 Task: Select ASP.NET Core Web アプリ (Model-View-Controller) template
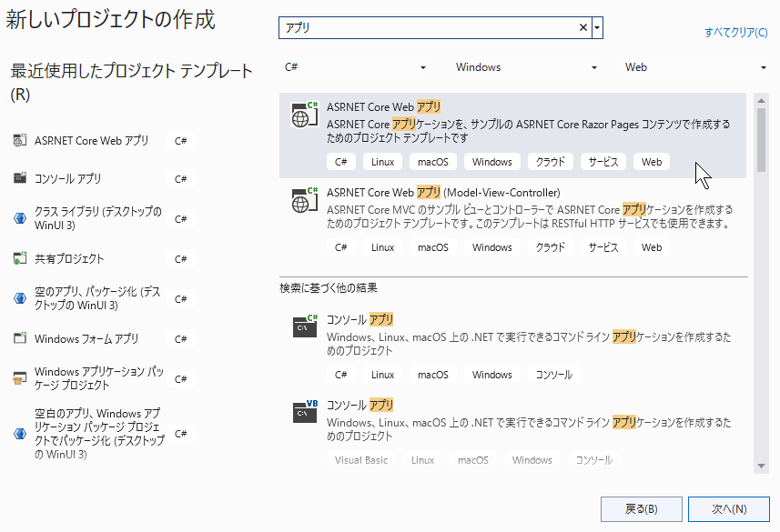tap(512, 221)
